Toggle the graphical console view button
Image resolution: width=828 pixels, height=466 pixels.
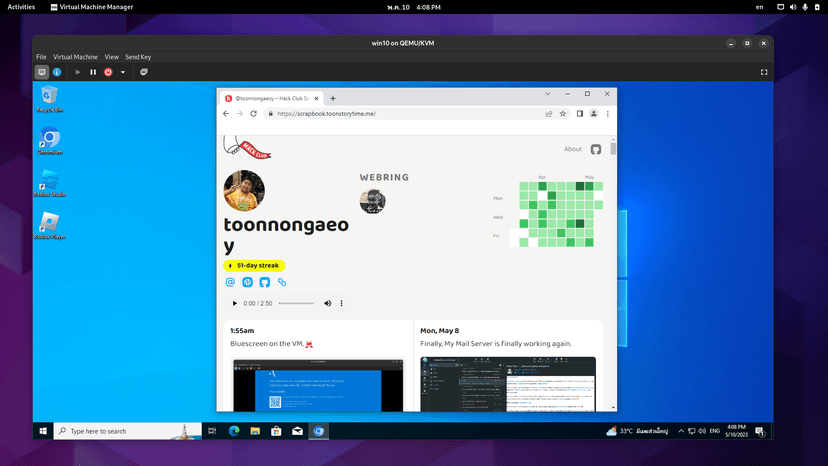tap(42, 72)
